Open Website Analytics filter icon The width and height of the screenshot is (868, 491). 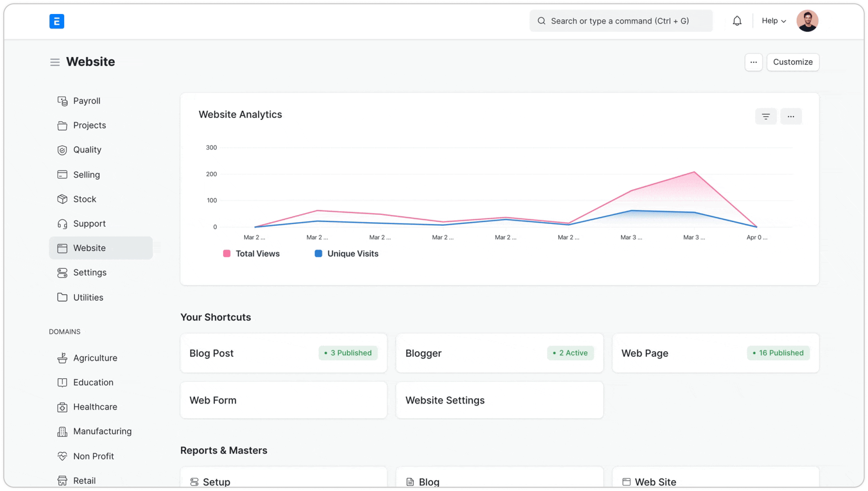[766, 116]
